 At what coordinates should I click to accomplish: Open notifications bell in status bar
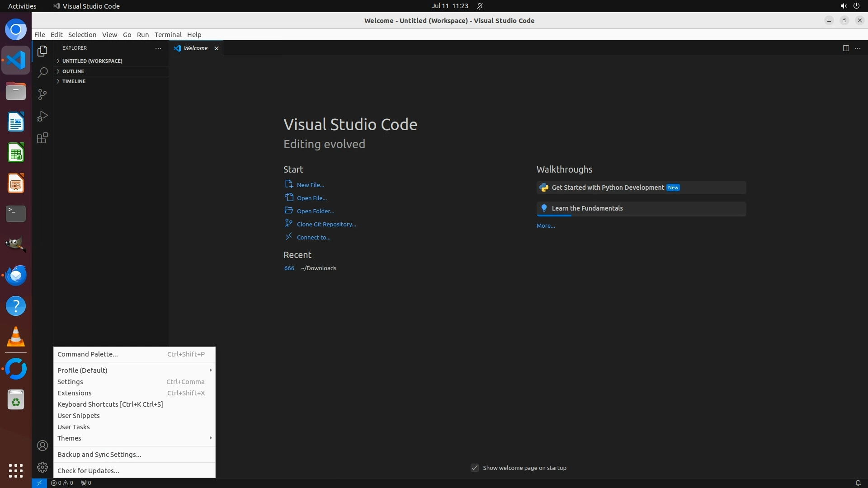click(858, 483)
